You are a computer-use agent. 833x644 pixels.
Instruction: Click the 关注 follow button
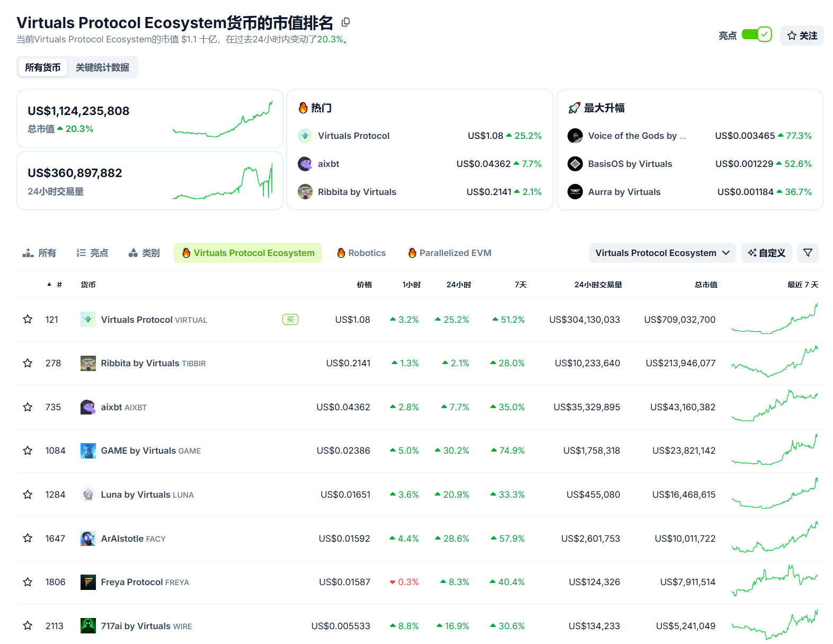[x=802, y=36]
